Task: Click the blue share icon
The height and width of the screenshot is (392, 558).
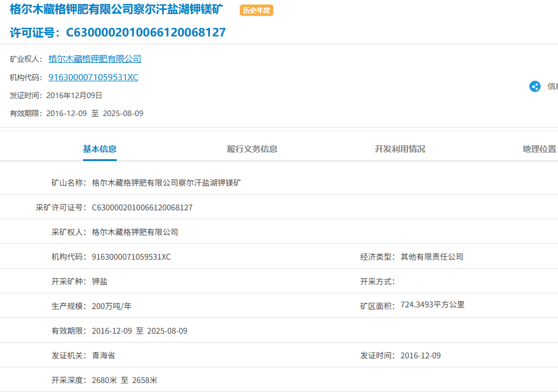Action: (x=534, y=86)
